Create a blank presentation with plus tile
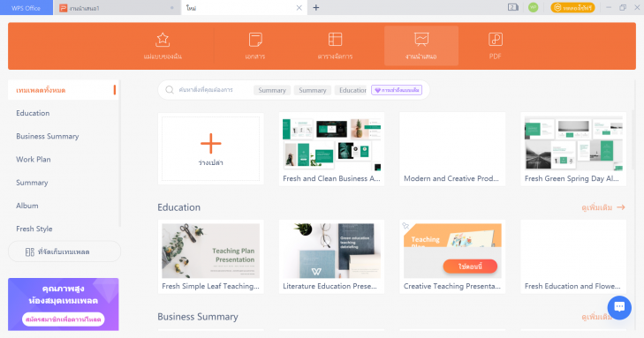644x338 pixels. click(x=211, y=148)
